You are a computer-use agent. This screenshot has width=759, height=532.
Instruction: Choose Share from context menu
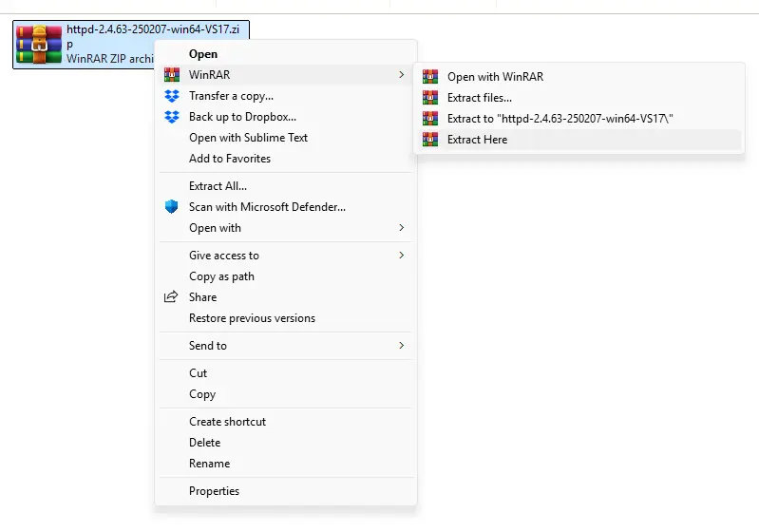pyautogui.click(x=286, y=296)
